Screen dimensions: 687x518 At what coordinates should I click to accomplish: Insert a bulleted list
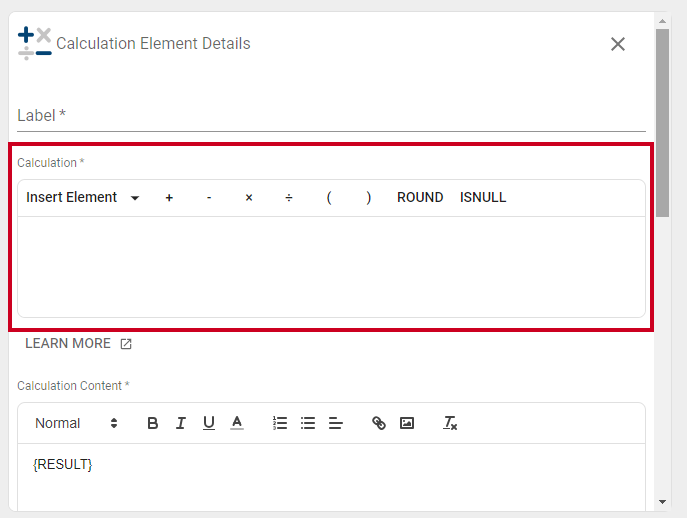308,423
